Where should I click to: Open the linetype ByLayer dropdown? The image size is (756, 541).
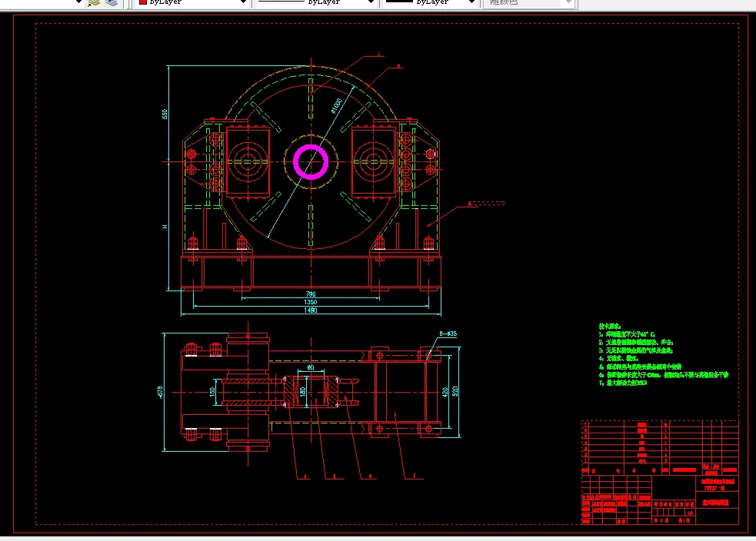[316, 3]
